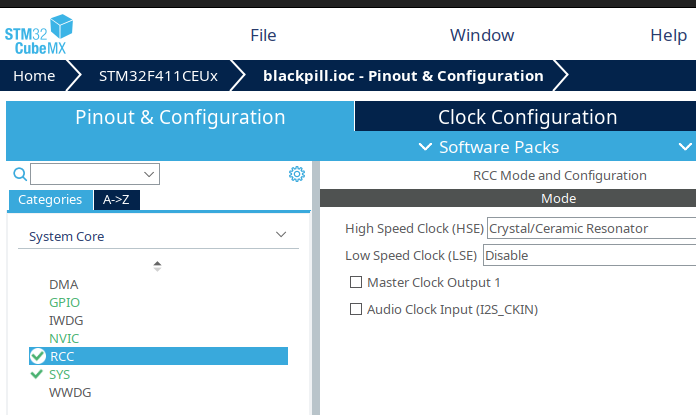Collapse the System Core category
Viewport: 696px width, 415px height.
[x=281, y=237]
